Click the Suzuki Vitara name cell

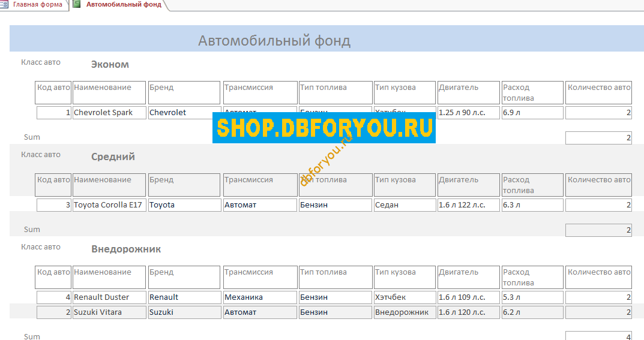click(109, 312)
